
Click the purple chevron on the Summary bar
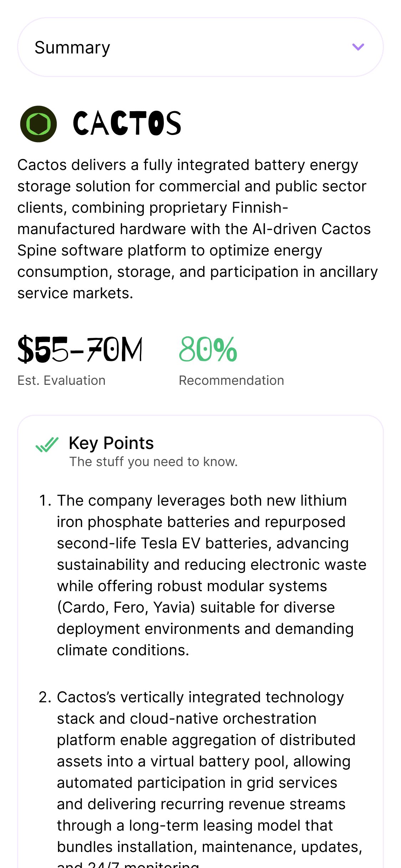tap(358, 47)
